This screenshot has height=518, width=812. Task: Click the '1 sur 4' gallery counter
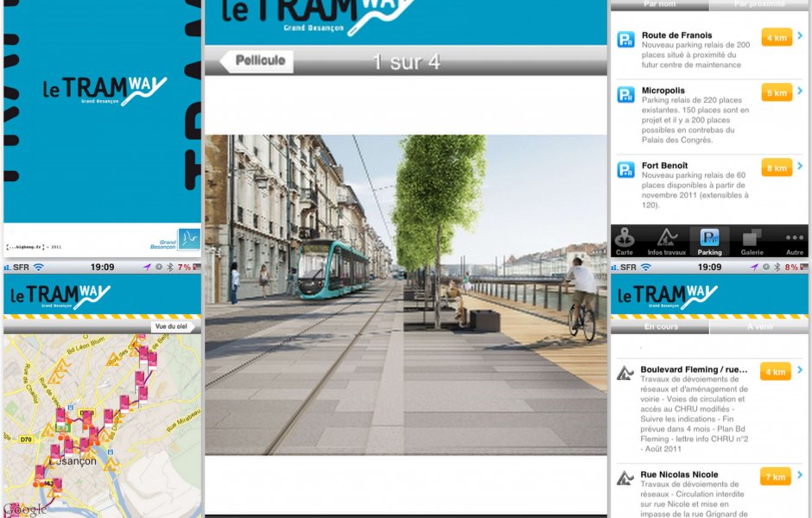tap(407, 62)
